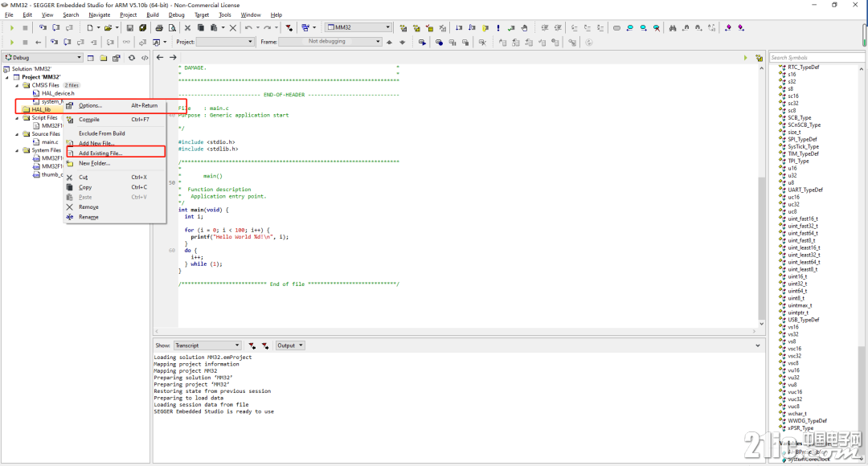
Task: Open the Window menu
Action: click(x=250, y=15)
